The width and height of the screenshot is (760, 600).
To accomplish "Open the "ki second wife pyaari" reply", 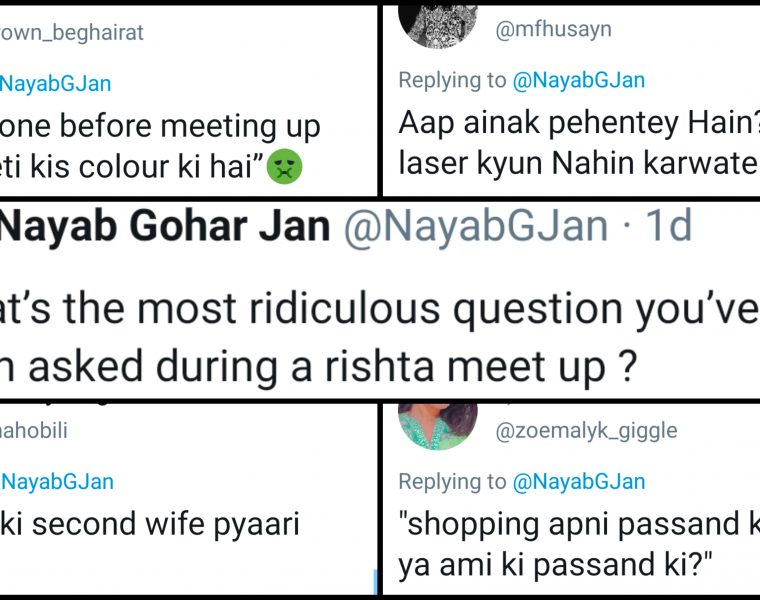I will pos(150,524).
